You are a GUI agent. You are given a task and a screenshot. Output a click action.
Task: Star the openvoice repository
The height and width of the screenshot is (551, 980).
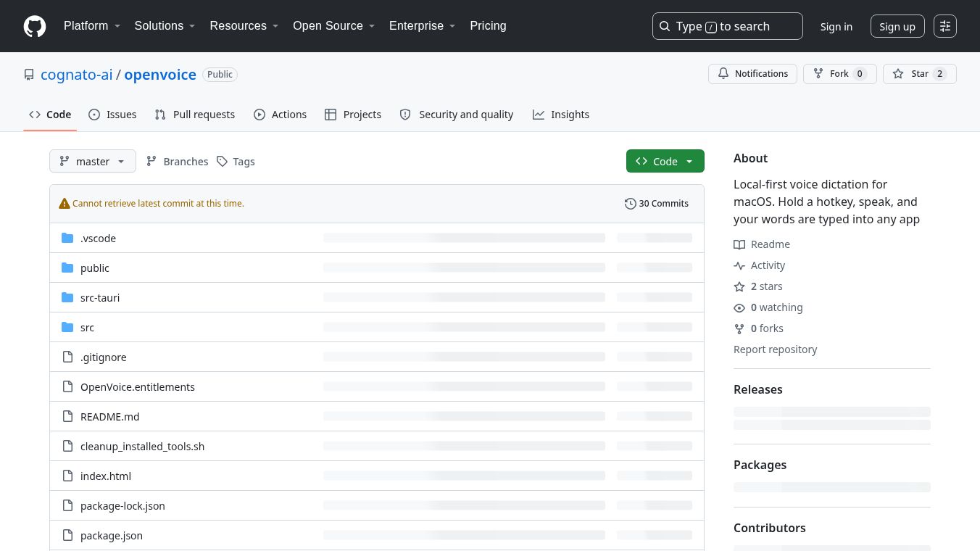920,74
